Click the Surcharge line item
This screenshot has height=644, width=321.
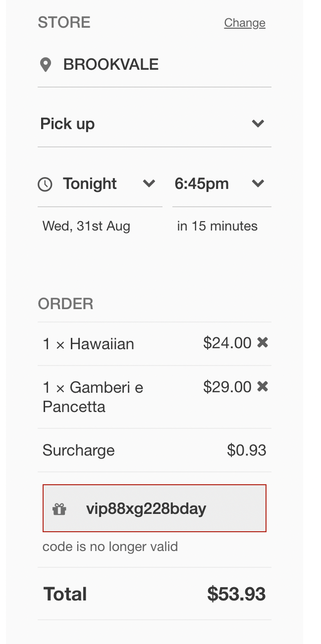[x=78, y=450]
